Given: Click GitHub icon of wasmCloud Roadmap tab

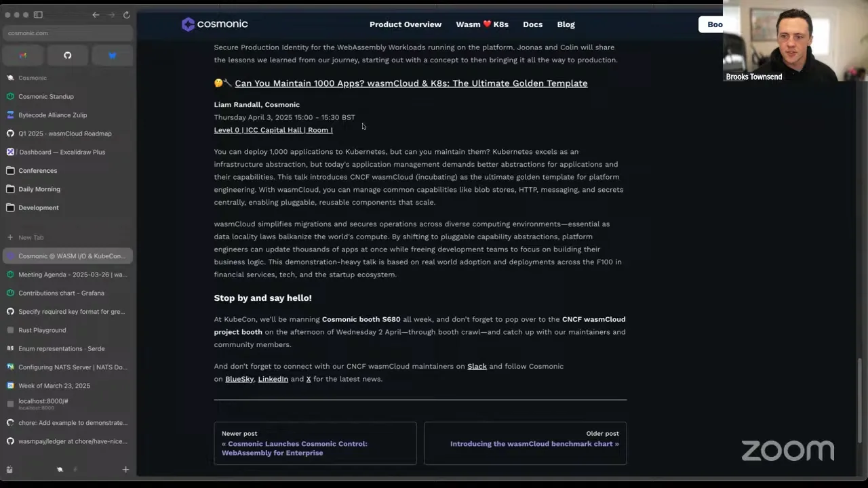Looking at the screenshot, I should click(x=10, y=134).
